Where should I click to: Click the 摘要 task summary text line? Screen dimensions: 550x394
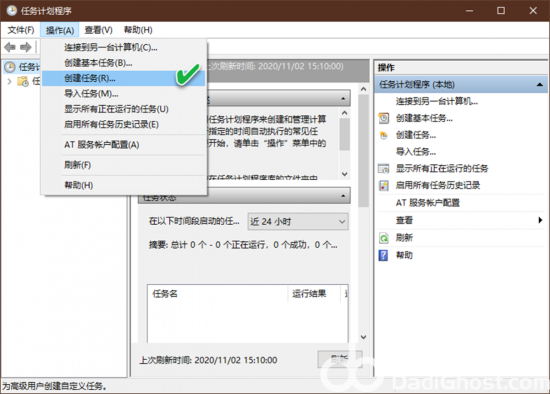click(243, 245)
